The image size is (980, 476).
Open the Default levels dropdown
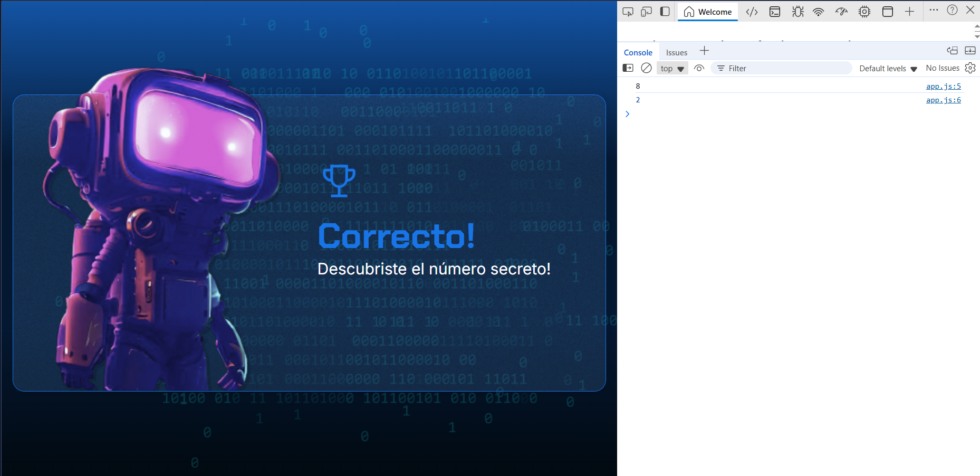click(888, 69)
